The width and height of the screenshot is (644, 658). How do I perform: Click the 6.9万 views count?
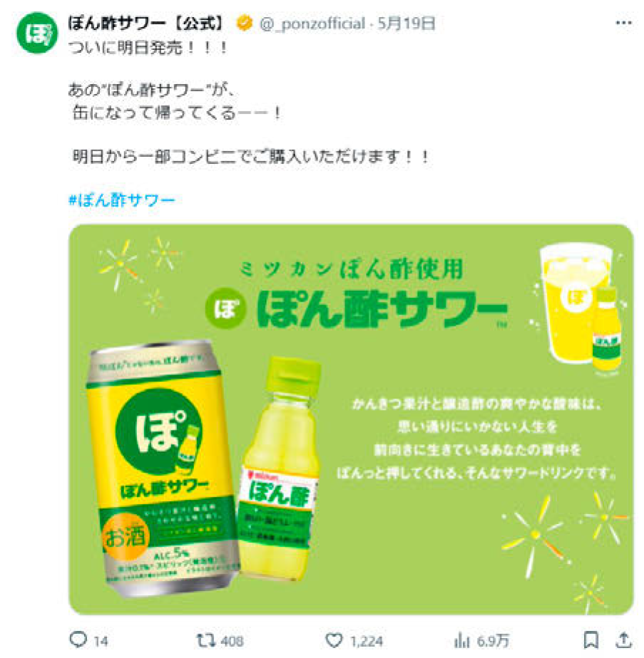493,641
